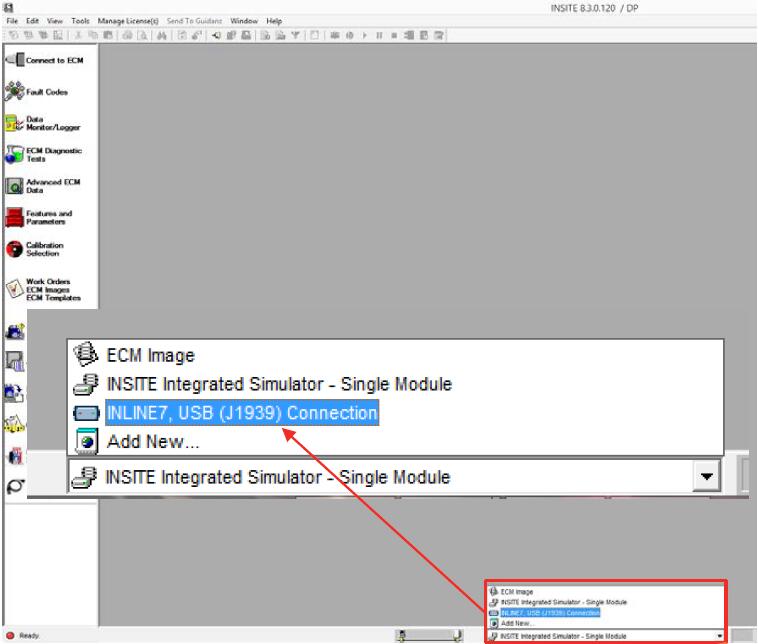The image size is (758, 644).
Task: Open Work Orders ECM Images Templates
Action: pyautogui.click(x=43, y=290)
